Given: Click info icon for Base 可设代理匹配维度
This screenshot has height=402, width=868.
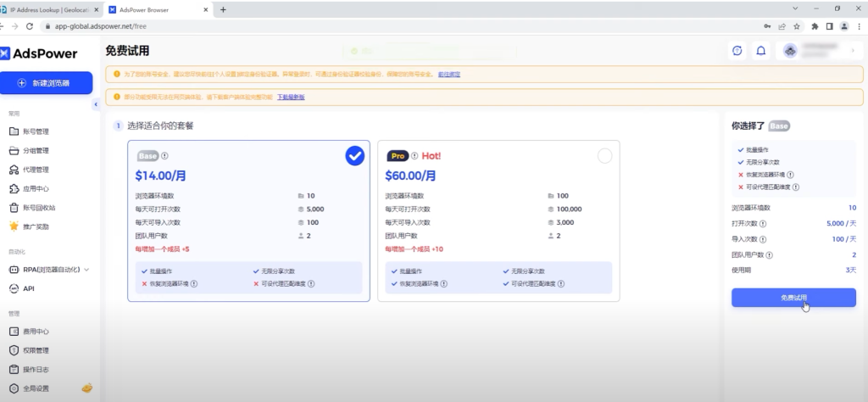Looking at the screenshot, I should pos(311,283).
